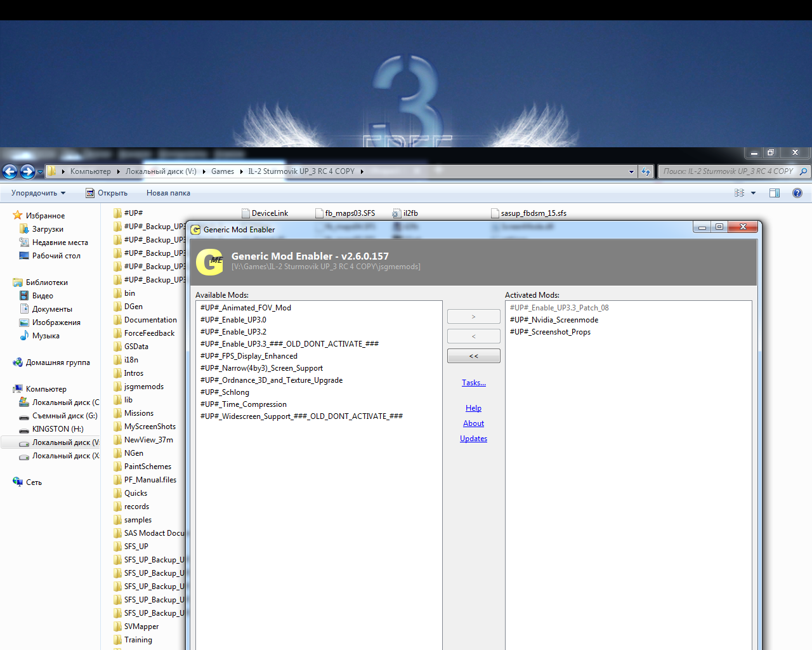The height and width of the screenshot is (650, 812).
Task: Click the disable all '<<' button
Action: (474, 356)
